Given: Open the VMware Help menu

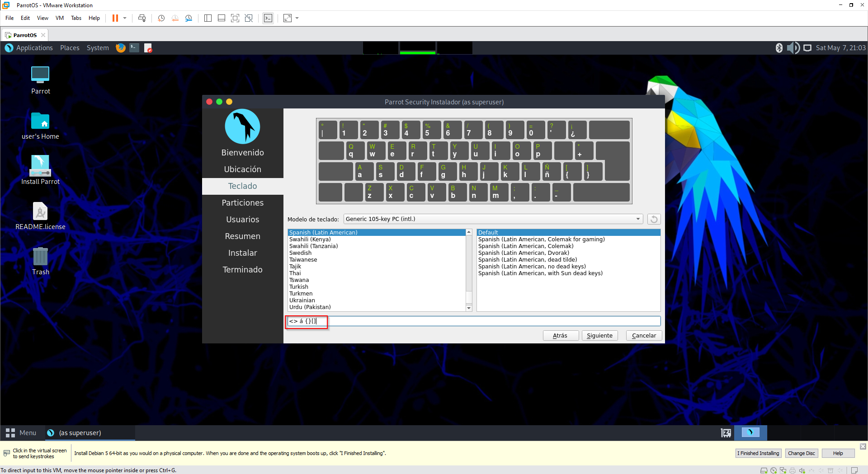Looking at the screenshot, I should (94, 18).
